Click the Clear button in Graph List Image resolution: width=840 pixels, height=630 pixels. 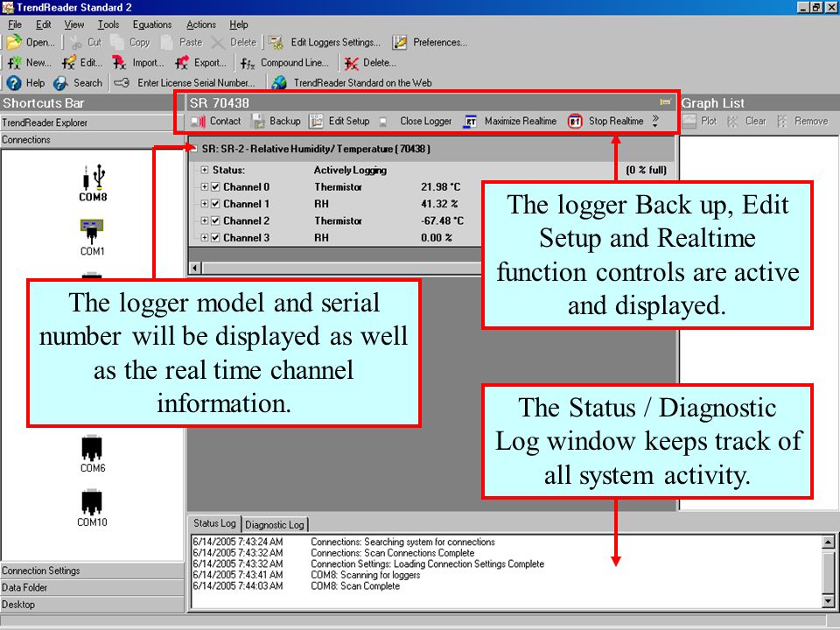(x=746, y=121)
